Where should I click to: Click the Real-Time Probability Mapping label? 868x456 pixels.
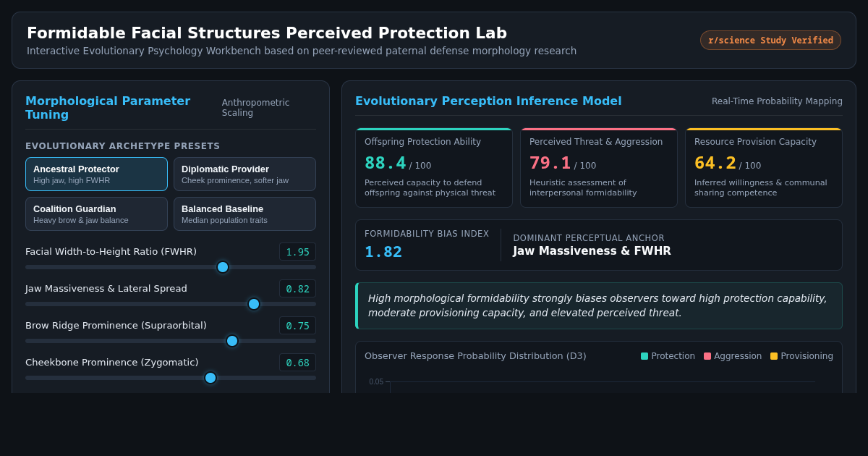click(x=777, y=101)
